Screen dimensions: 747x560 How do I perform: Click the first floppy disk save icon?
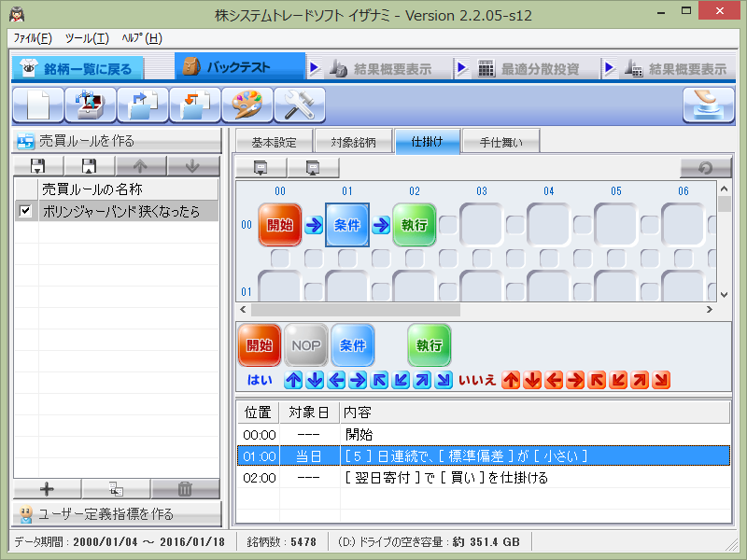(x=38, y=166)
